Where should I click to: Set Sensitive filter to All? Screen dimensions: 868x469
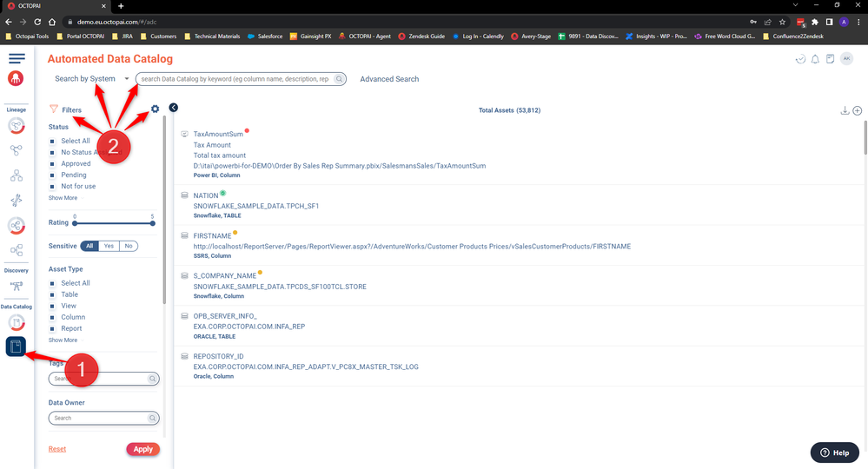89,246
